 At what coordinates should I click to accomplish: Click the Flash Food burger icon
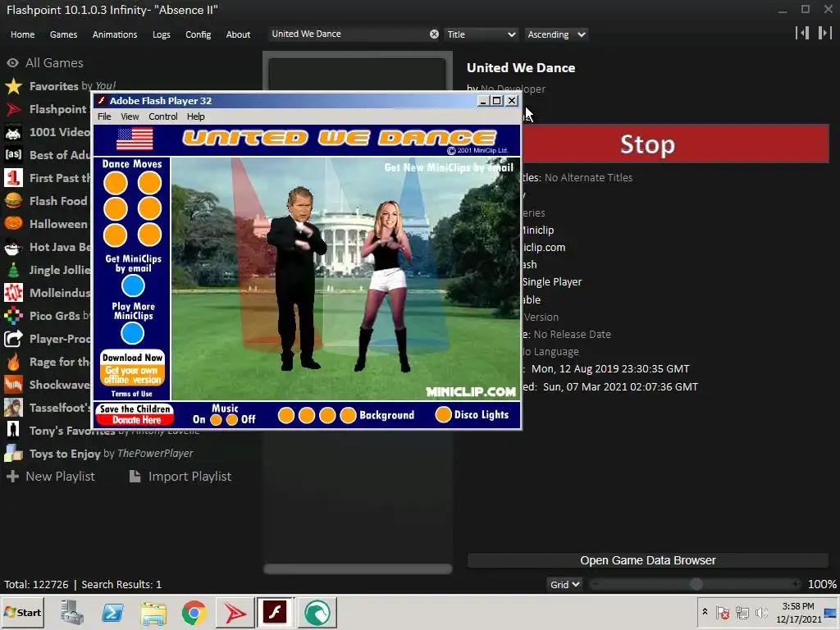[x=13, y=201]
